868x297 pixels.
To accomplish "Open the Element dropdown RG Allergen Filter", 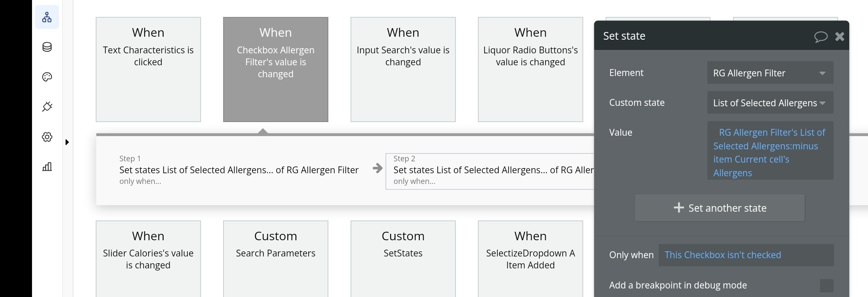I will (x=770, y=73).
